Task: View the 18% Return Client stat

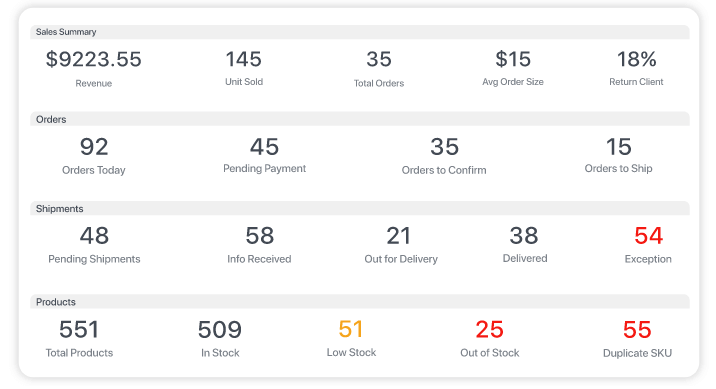Action: click(x=636, y=68)
